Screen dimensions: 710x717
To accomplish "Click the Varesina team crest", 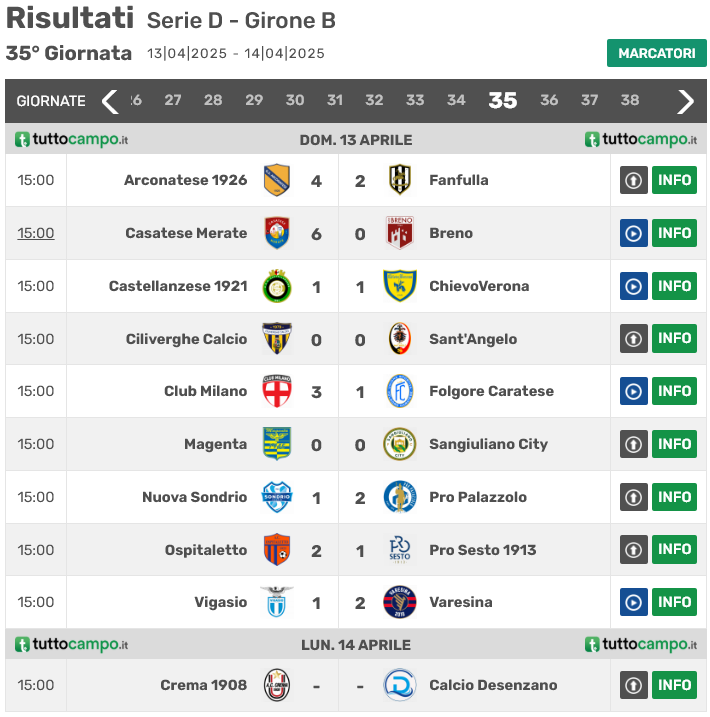I will (400, 602).
